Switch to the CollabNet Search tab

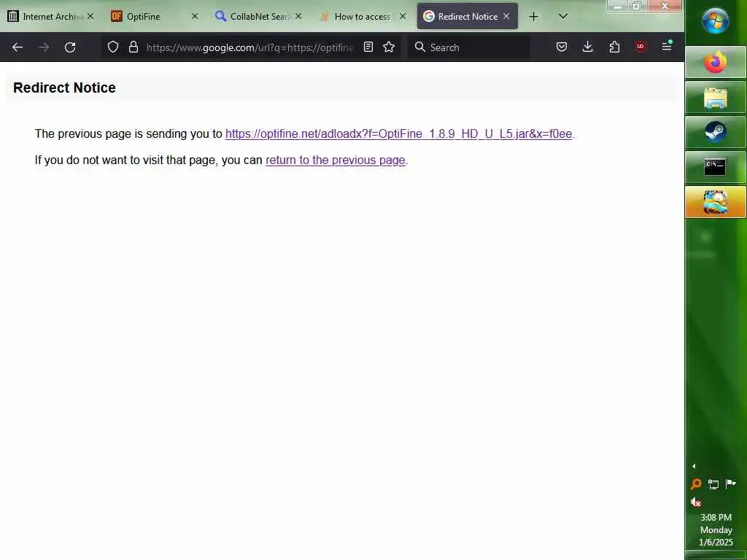pyautogui.click(x=258, y=17)
